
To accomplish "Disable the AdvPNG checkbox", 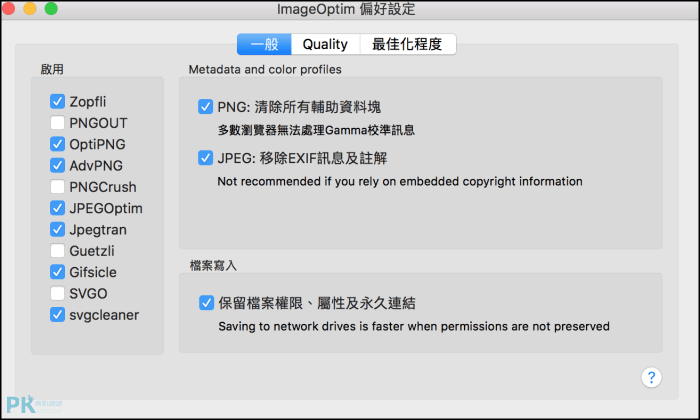I will pos(57,165).
